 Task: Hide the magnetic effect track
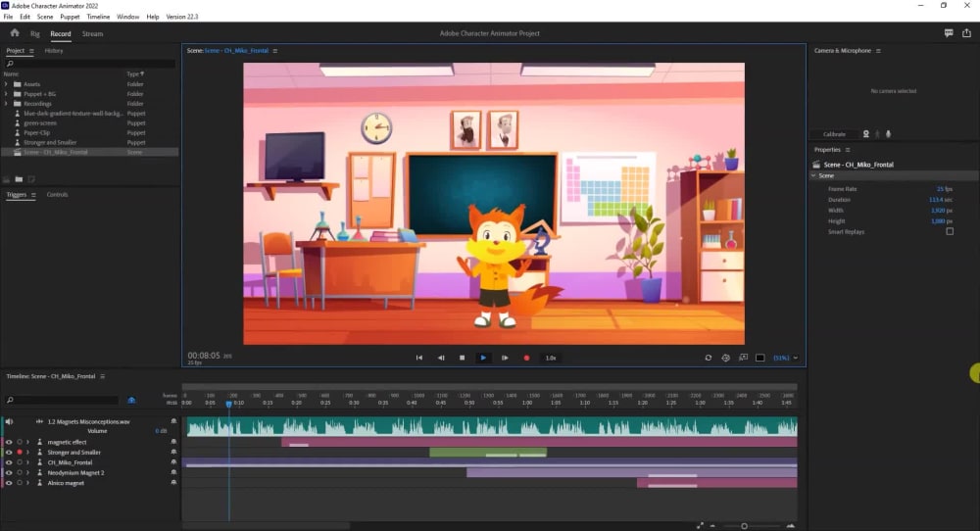9,442
